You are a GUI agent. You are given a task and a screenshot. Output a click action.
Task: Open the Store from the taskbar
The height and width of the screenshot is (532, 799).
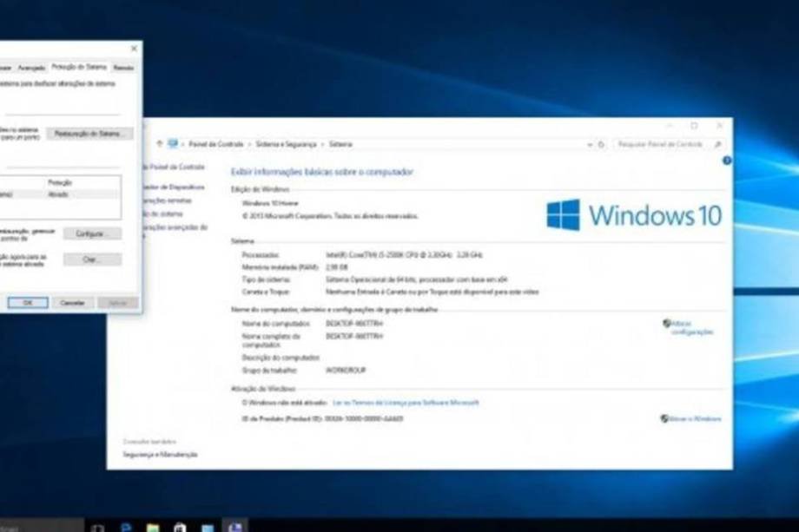[x=180, y=528]
